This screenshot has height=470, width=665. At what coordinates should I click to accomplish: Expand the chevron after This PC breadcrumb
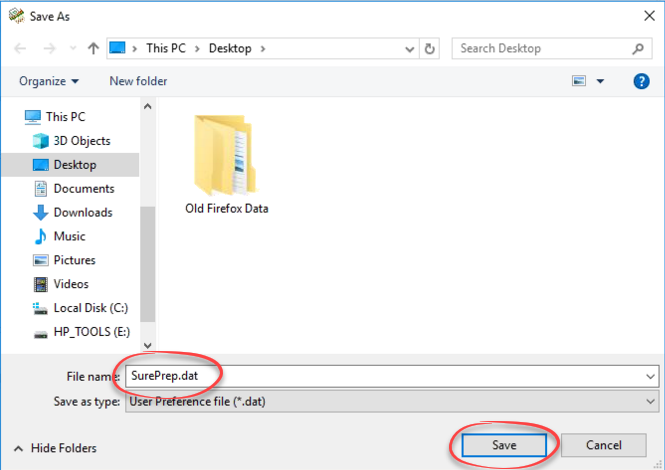[197, 49]
